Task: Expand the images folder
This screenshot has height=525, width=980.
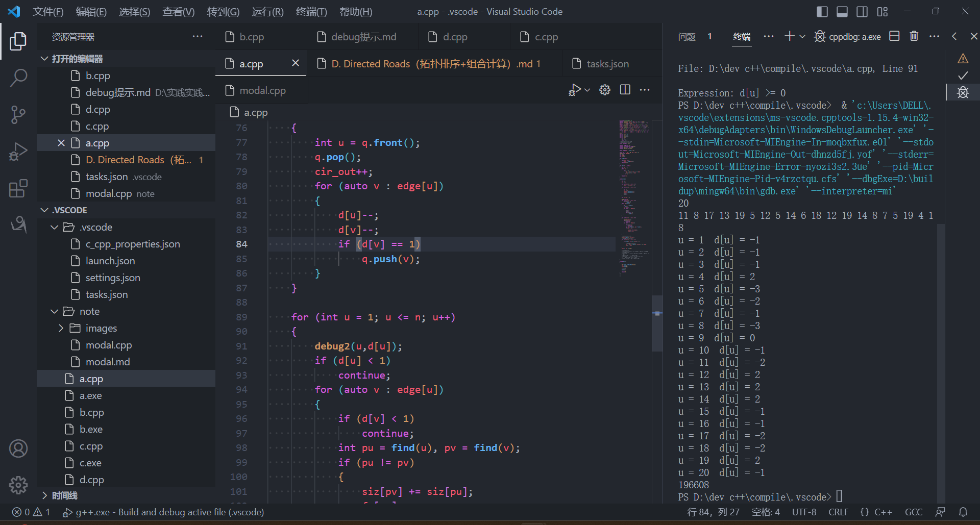Action: (x=61, y=328)
